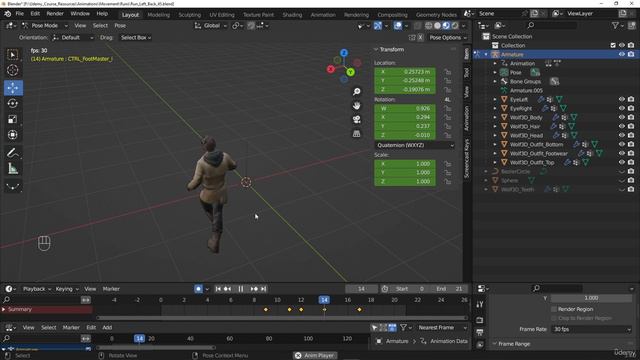This screenshot has width=640, height=360.
Task: Toggle X-ray display icon
Action: click(x=417, y=25)
